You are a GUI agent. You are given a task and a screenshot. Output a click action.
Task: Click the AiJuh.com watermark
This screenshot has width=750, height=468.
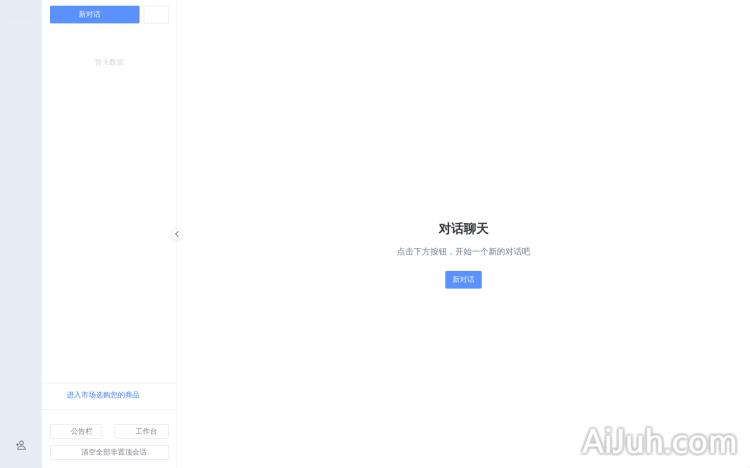pos(658,441)
